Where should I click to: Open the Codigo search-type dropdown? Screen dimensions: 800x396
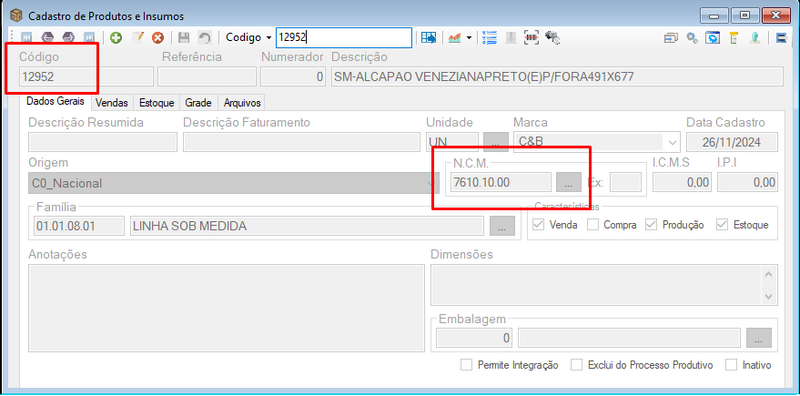[x=269, y=38]
